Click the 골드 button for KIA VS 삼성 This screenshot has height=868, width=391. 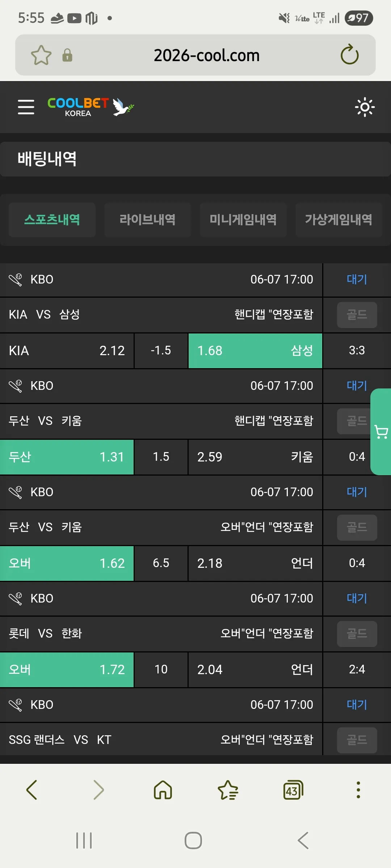357,315
